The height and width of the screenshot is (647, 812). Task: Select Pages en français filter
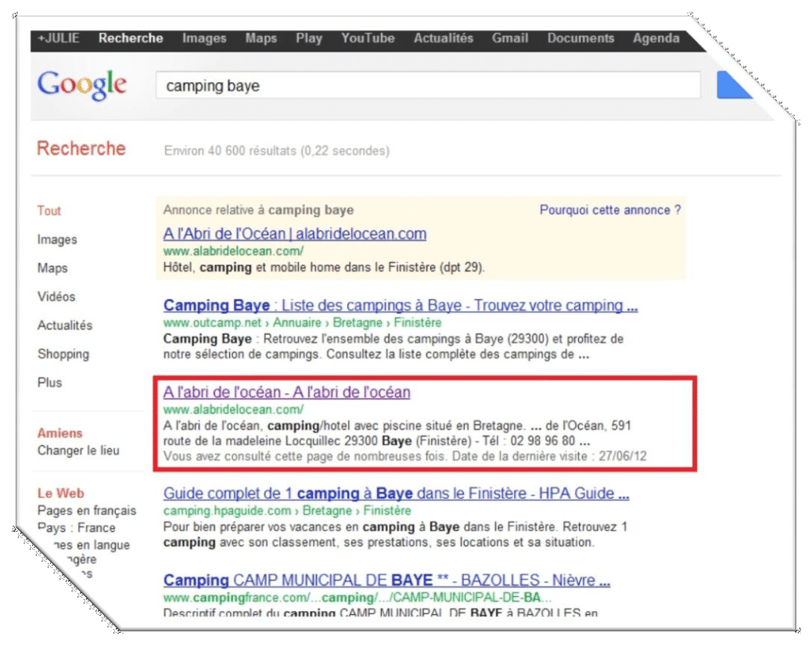point(87,511)
